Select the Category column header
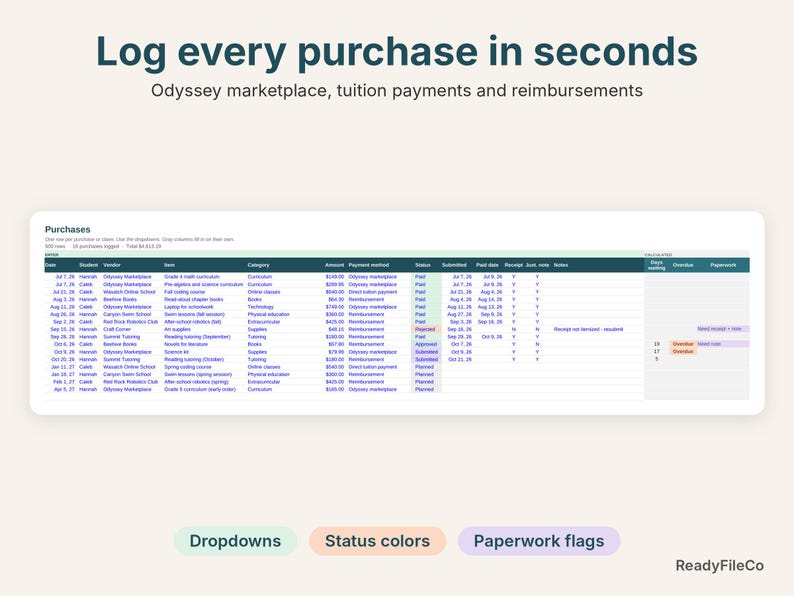This screenshot has height=596, width=794. point(258,265)
